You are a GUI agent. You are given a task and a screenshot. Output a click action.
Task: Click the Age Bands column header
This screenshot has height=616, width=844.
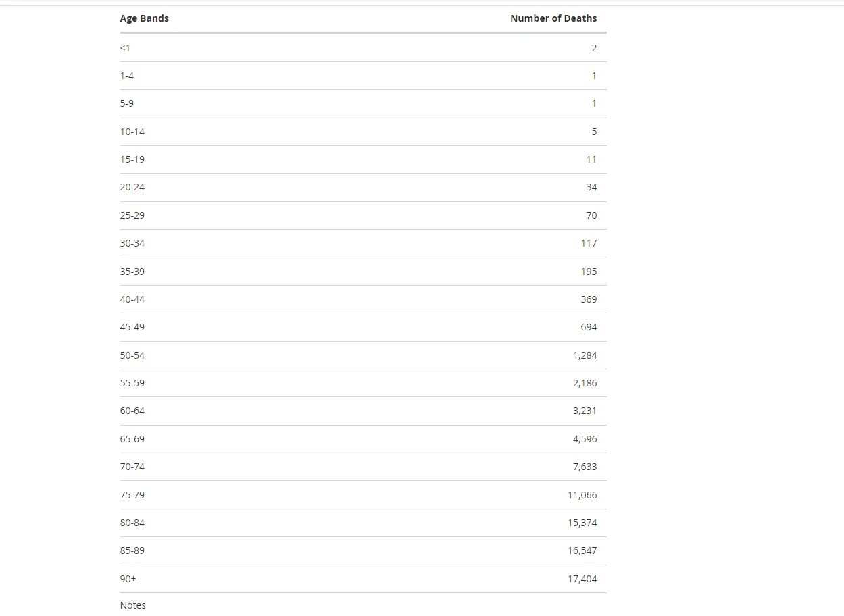point(145,18)
